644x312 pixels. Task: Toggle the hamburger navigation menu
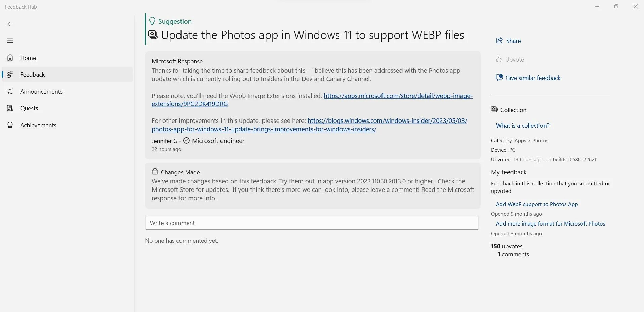click(10, 41)
